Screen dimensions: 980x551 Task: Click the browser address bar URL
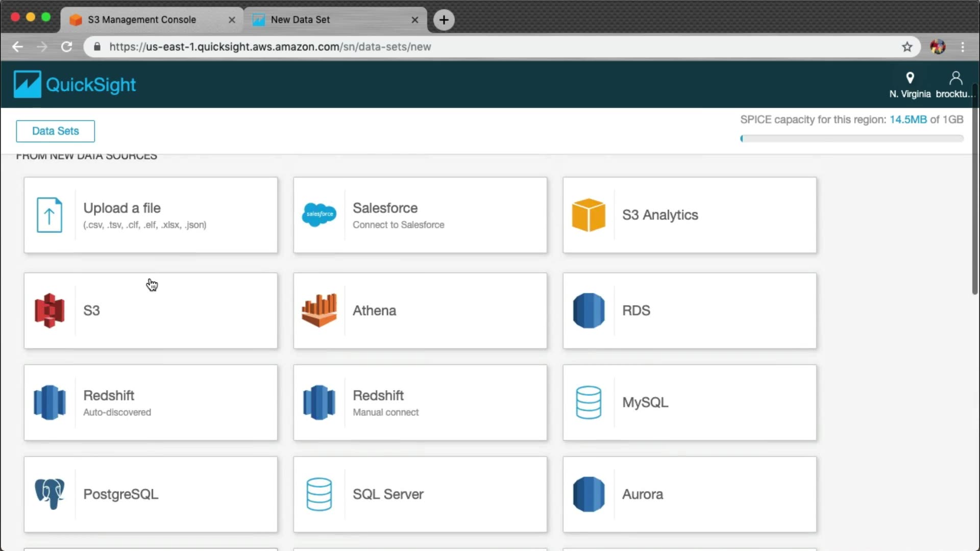(x=270, y=47)
